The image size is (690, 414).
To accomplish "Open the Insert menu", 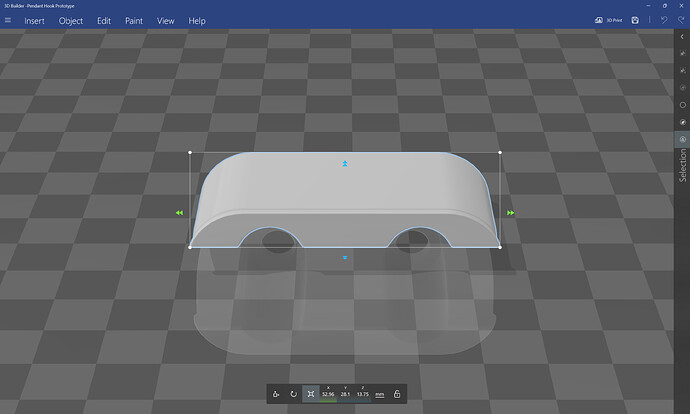I will coord(34,20).
